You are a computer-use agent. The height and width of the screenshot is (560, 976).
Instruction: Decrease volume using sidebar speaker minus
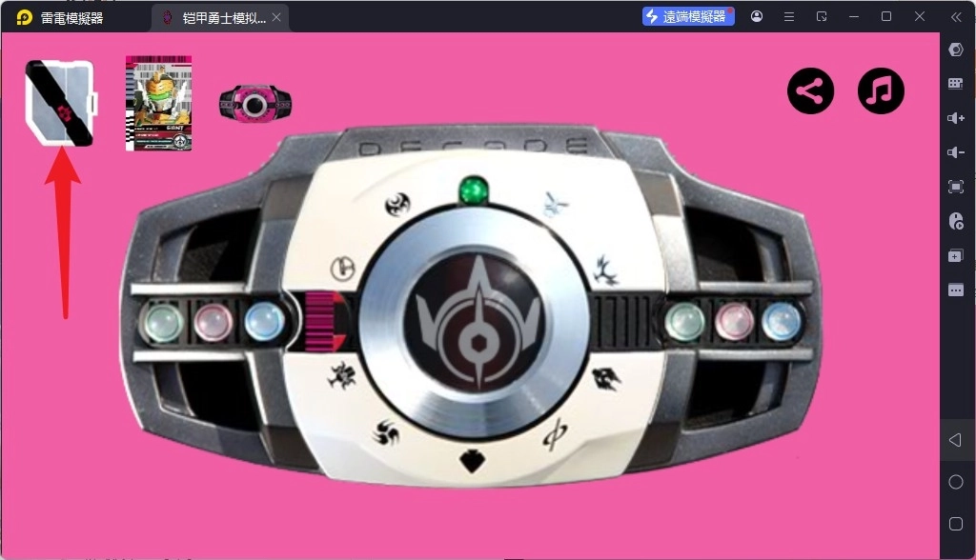[956, 152]
